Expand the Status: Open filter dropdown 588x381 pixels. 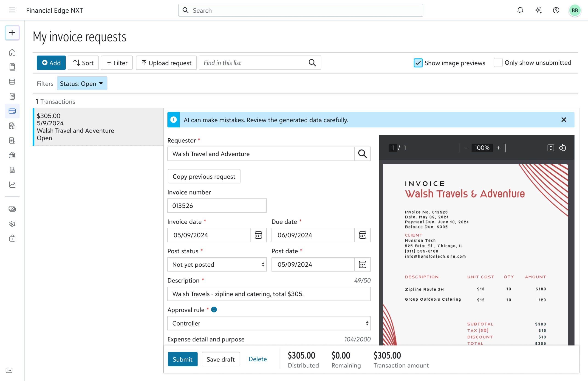click(82, 84)
